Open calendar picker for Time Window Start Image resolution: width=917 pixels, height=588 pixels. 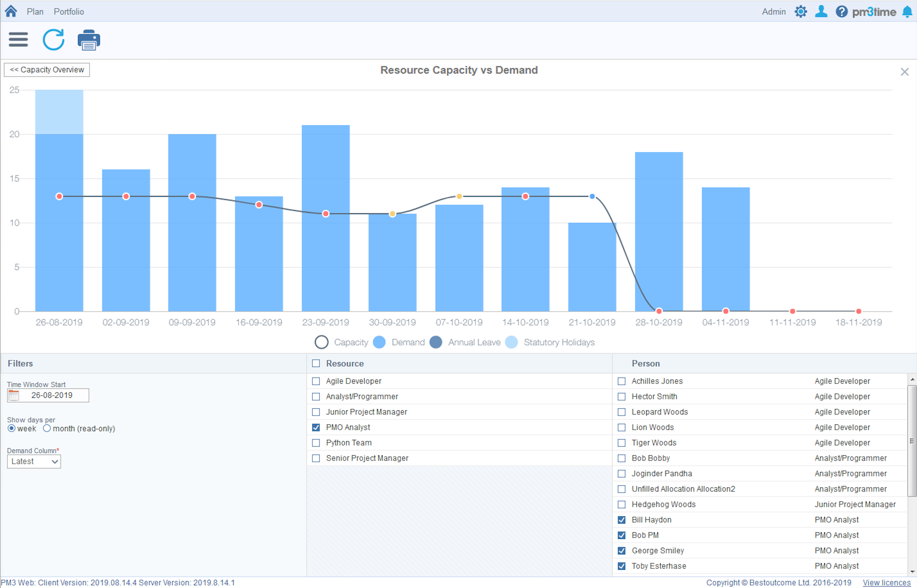coord(14,395)
